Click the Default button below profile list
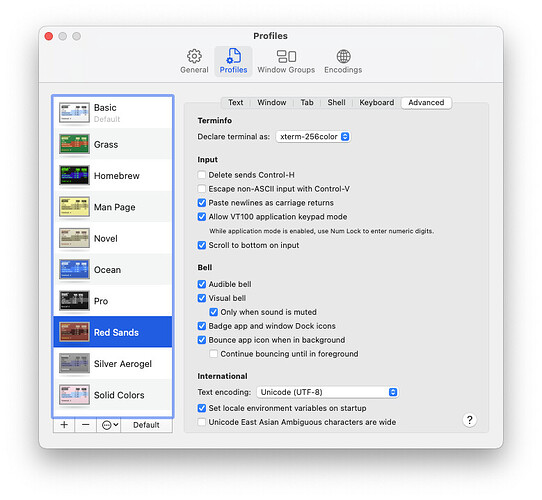The width and height of the screenshot is (542, 500). pos(146,425)
